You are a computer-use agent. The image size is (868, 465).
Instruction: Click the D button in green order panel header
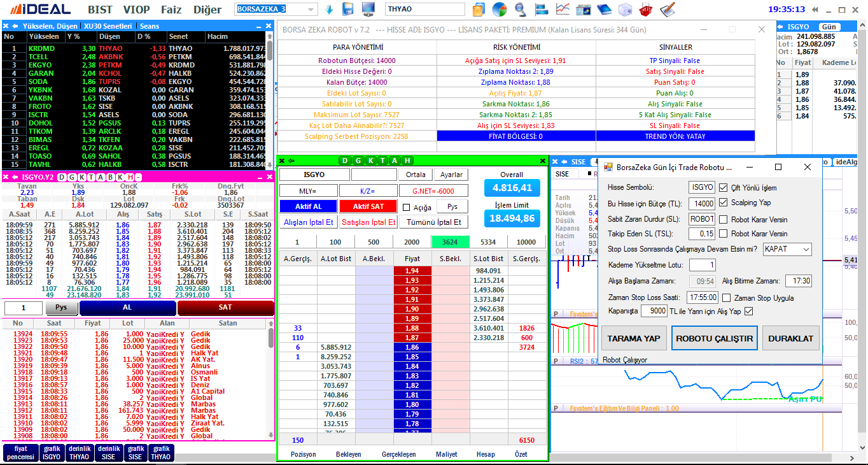[346, 161]
